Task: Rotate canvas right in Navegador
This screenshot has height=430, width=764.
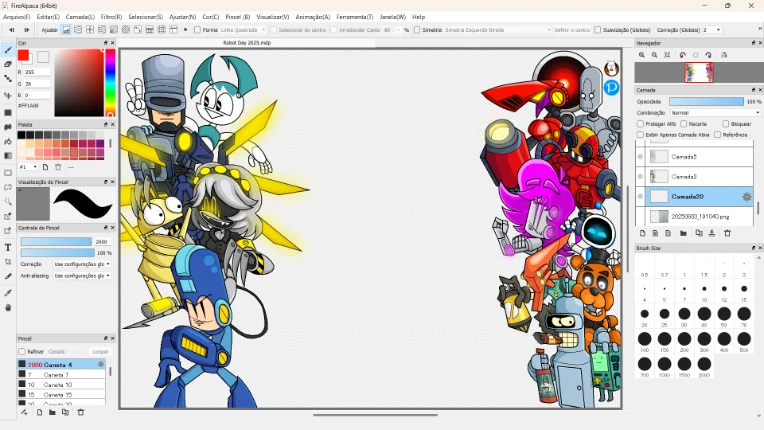Action: [x=708, y=55]
